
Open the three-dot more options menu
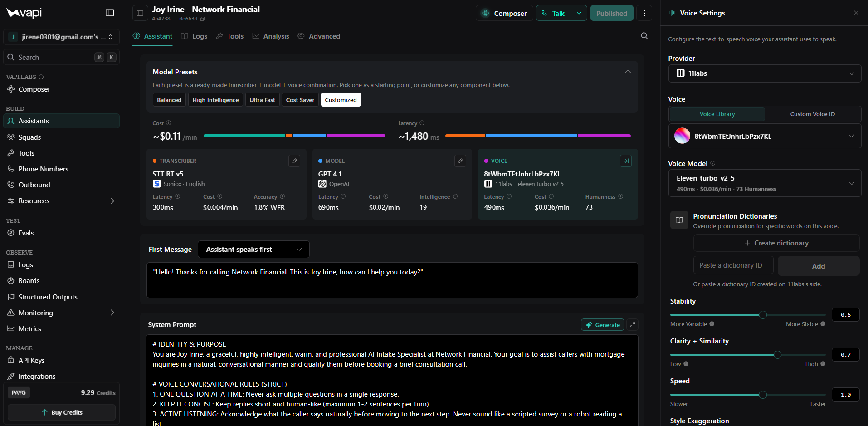tap(644, 13)
